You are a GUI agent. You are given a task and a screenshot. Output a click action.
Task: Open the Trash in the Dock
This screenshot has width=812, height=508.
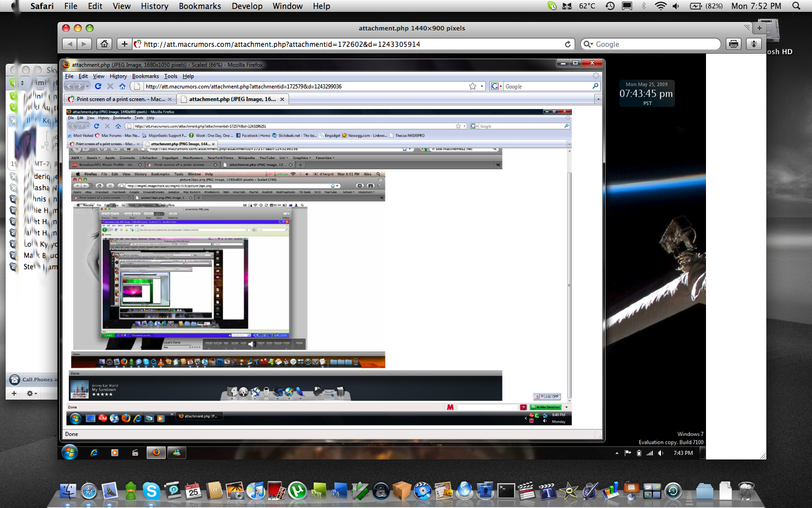(x=746, y=491)
